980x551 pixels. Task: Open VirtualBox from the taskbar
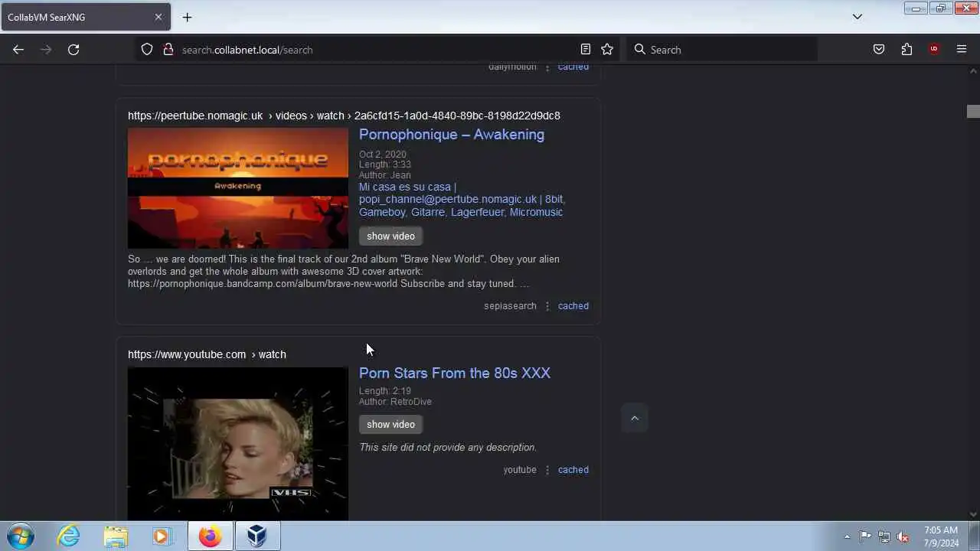tap(256, 536)
